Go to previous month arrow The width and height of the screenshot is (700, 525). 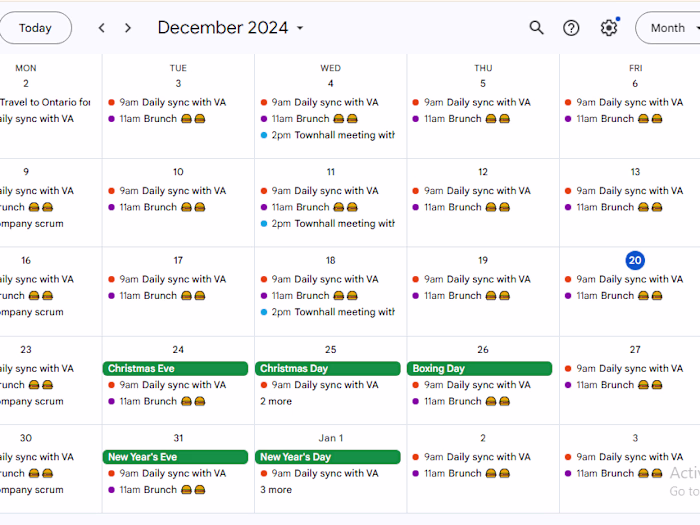coord(102,28)
